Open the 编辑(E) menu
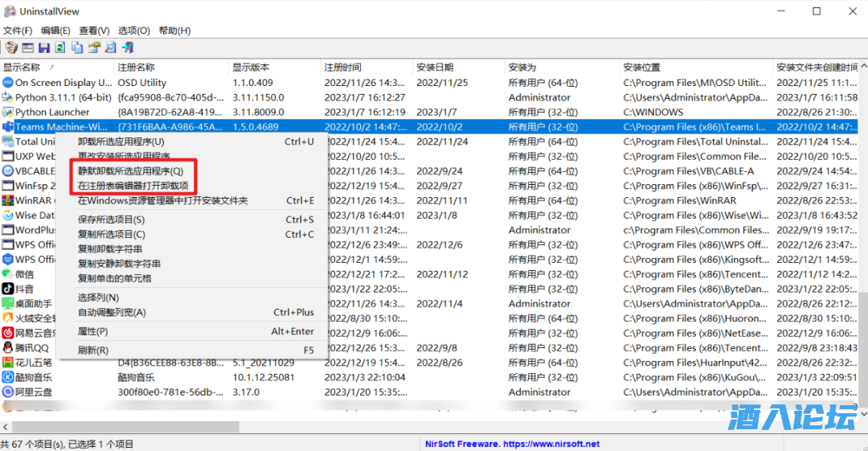The image size is (868, 451). coord(55,31)
